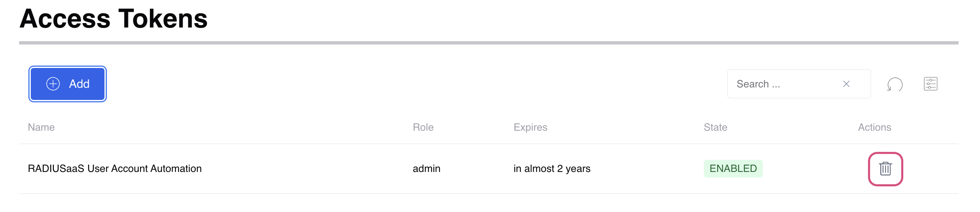The height and width of the screenshot is (212, 980).
Task: Sort by the Role column header
Action: pos(423,127)
